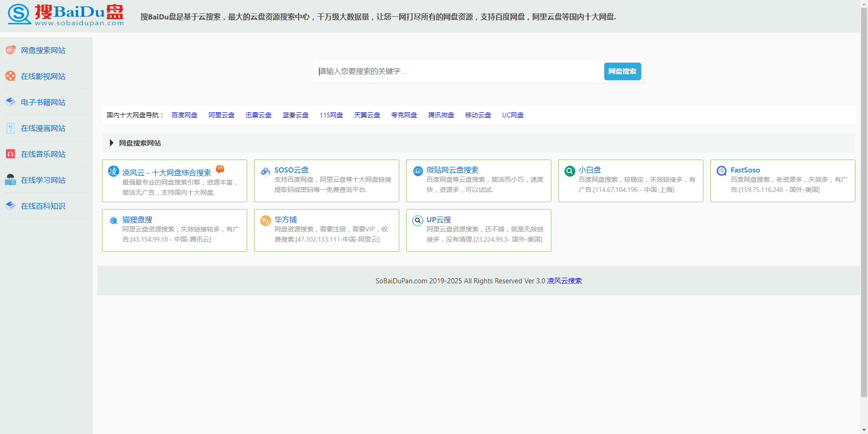
Task: Open the 天翼云盘 navigation link
Action: click(x=367, y=115)
